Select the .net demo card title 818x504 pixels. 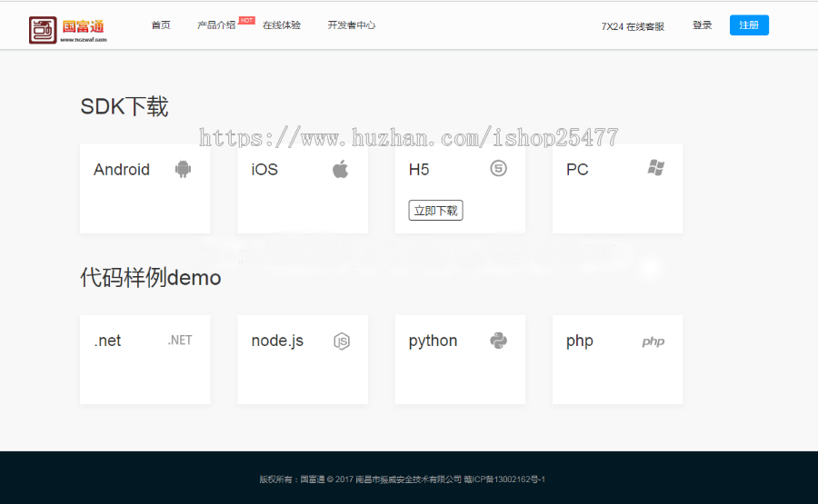(107, 341)
